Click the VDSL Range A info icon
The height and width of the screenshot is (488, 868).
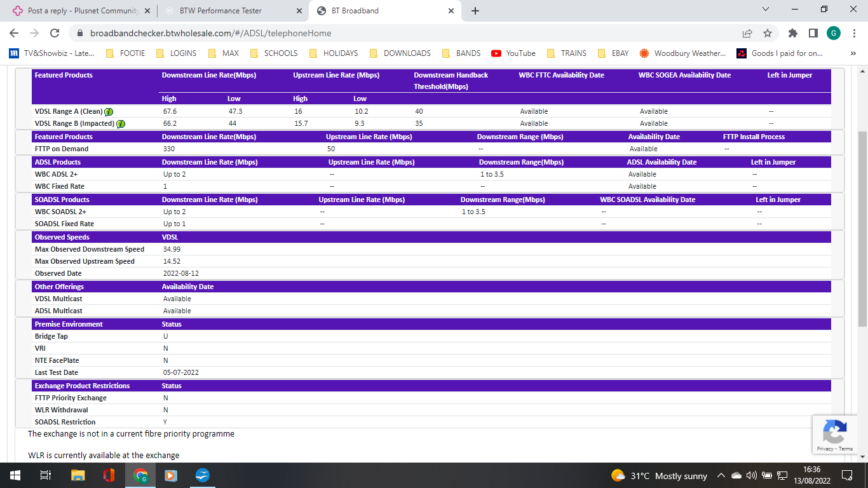(109, 112)
